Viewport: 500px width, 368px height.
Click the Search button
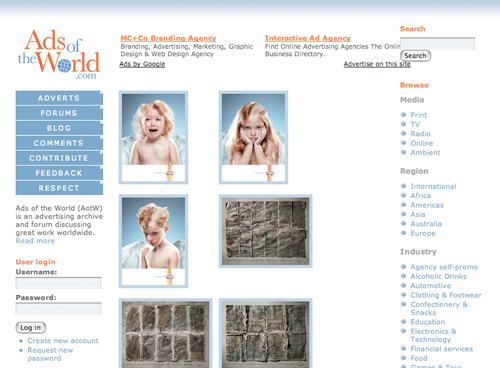tap(415, 56)
